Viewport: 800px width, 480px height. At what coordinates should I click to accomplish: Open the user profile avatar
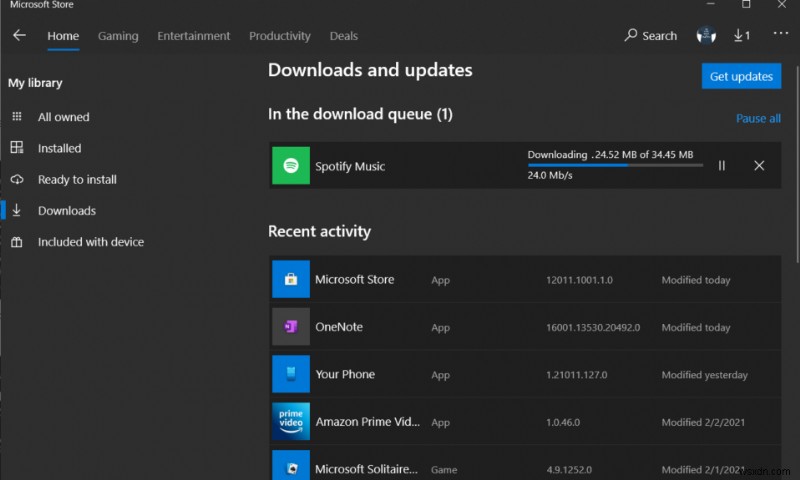tap(706, 35)
